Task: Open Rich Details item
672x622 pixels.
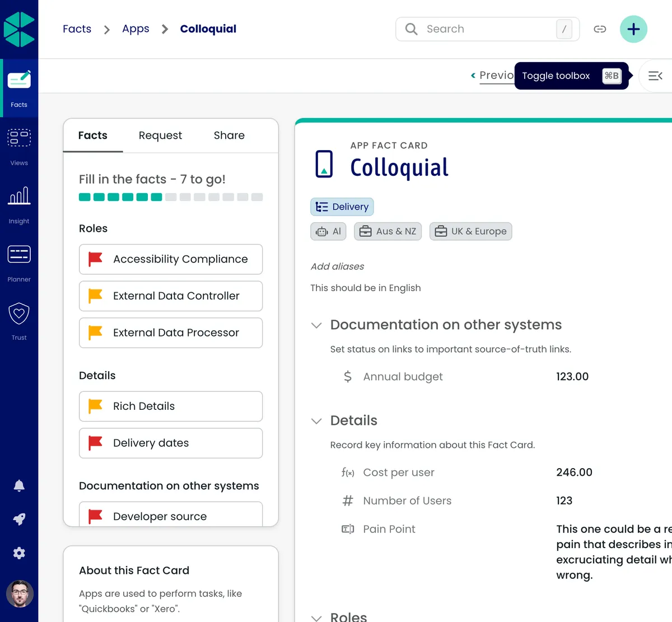Action: click(x=171, y=406)
